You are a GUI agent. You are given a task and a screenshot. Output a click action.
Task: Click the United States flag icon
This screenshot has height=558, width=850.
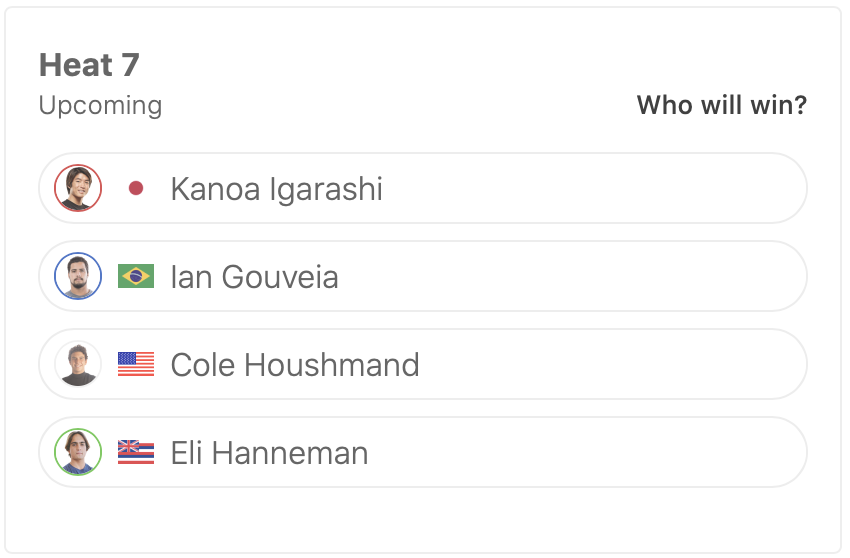click(x=136, y=364)
